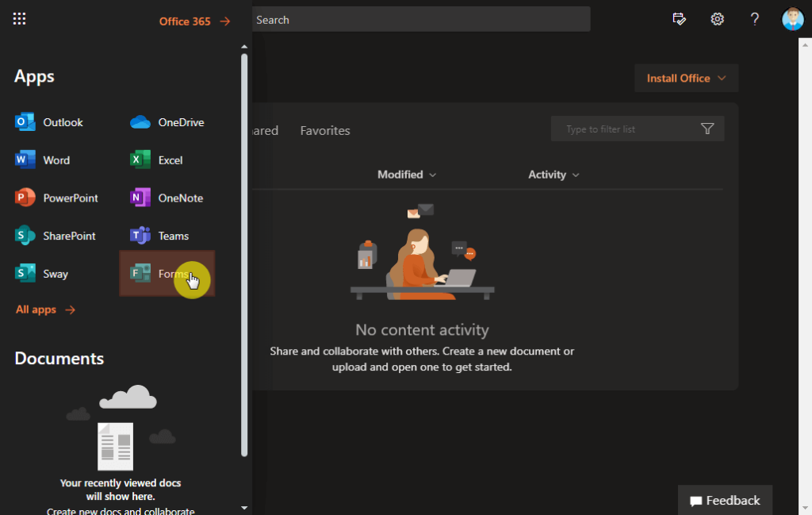Image resolution: width=812 pixels, height=515 pixels.
Task: Launch Excel from the Apps list
Action: pyautogui.click(x=156, y=160)
